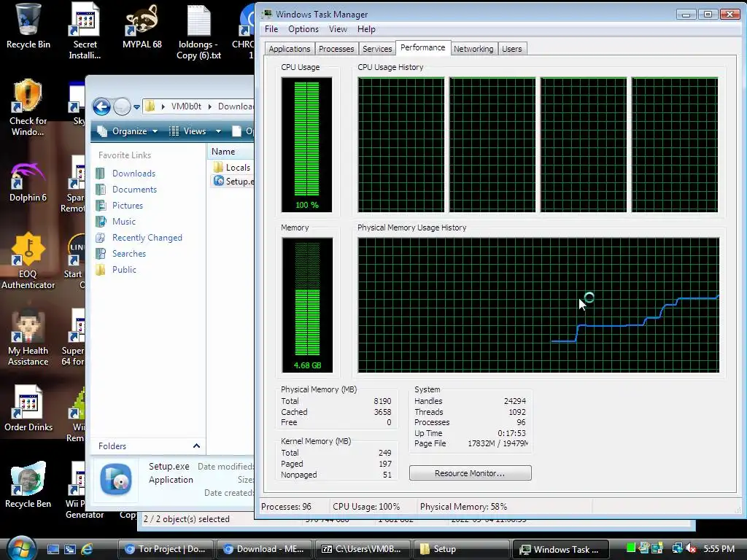The width and height of the screenshot is (747, 560).
Task: Open the Organize dropdown in Explorer toolbar
Action: pos(127,131)
